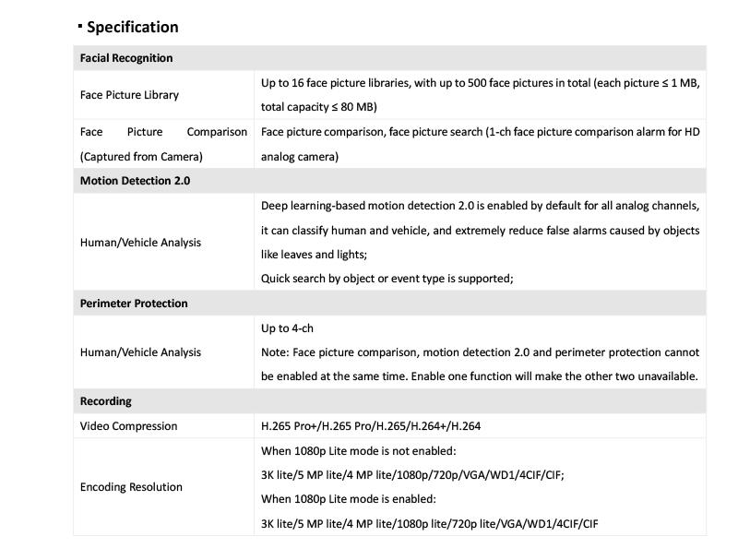
Task: Click the Note about face picture comparison
Action: [x=480, y=364]
